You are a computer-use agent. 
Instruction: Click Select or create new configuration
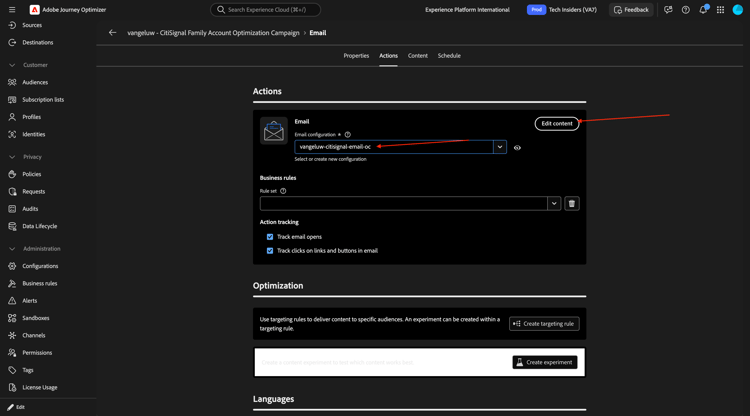pos(330,159)
